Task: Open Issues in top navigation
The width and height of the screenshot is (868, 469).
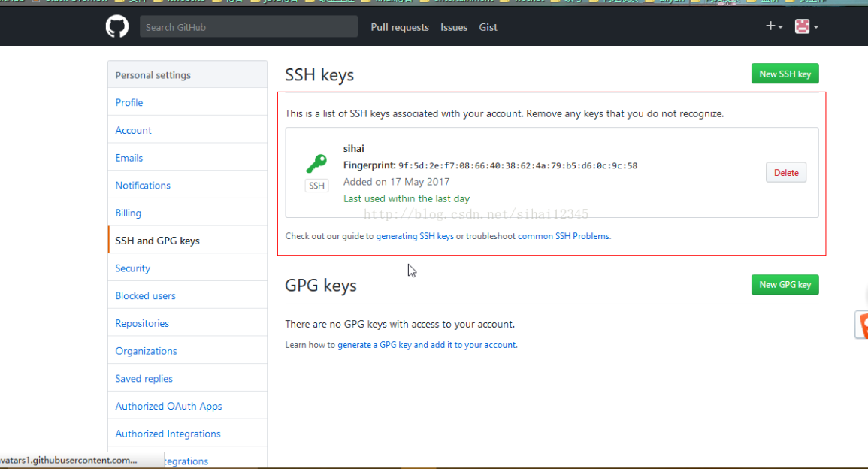Action: pos(454,27)
